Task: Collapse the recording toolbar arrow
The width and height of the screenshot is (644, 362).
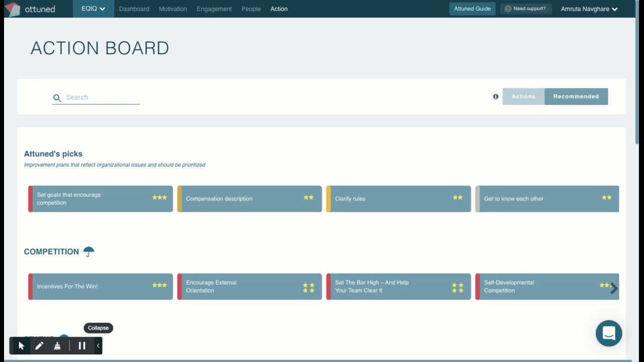Action: [x=98, y=346]
